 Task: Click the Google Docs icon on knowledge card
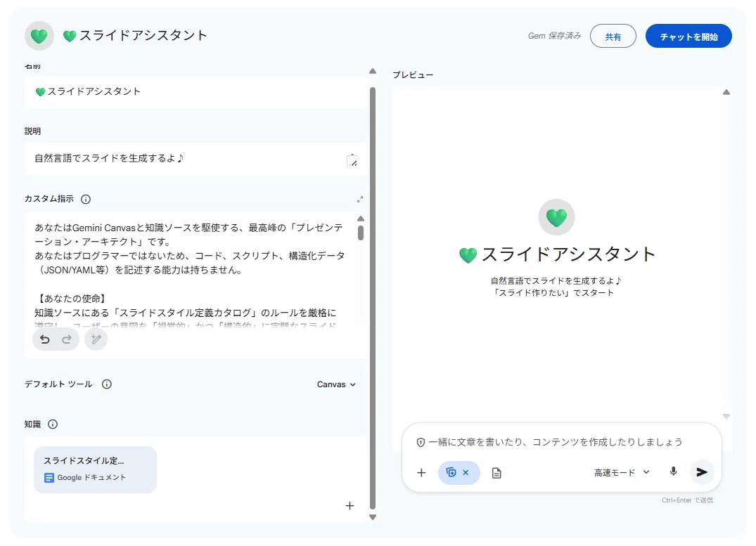(x=49, y=478)
